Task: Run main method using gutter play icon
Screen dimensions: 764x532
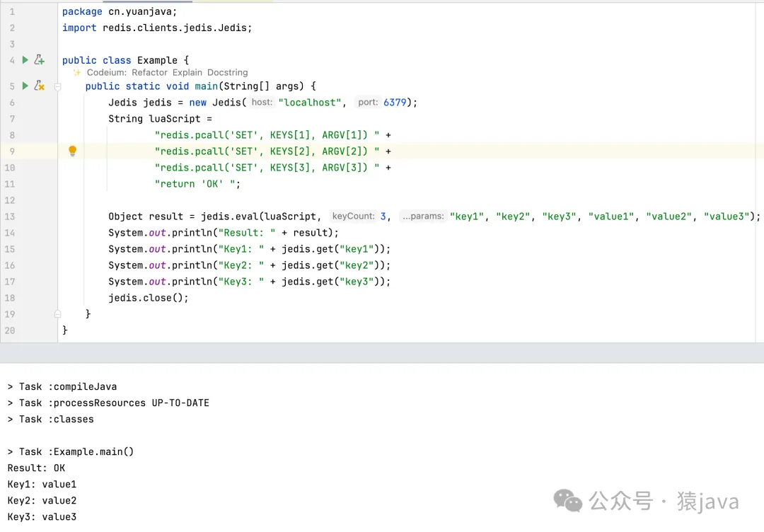Action: 25,86
